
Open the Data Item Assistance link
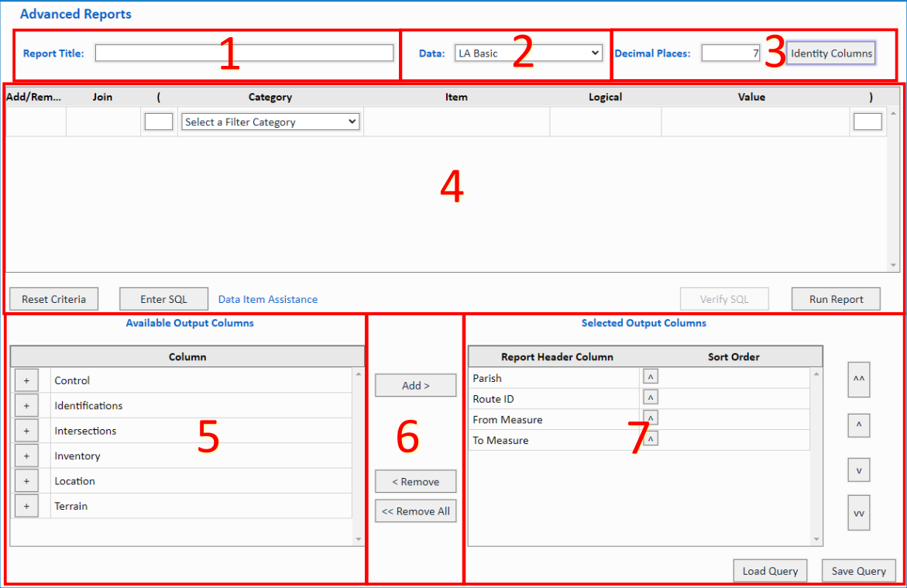pos(267,299)
